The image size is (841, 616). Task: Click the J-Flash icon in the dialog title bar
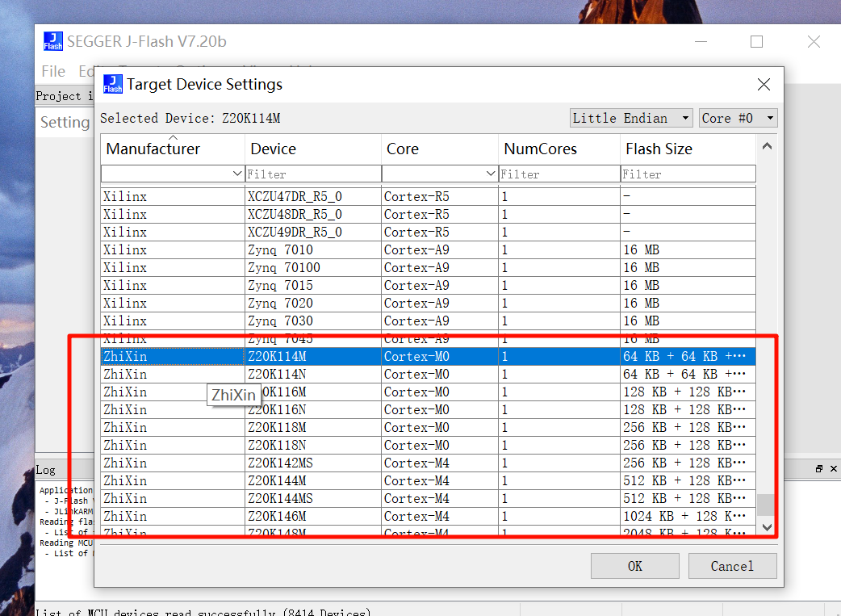pyautogui.click(x=113, y=84)
